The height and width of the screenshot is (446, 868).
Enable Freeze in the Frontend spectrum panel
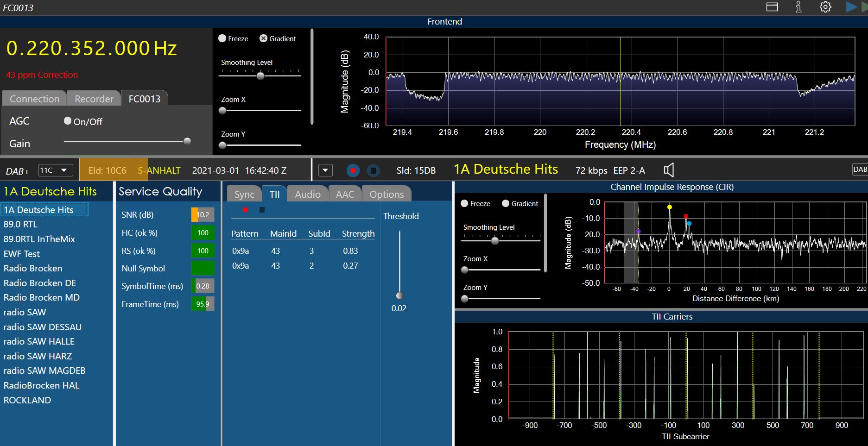[222, 38]
